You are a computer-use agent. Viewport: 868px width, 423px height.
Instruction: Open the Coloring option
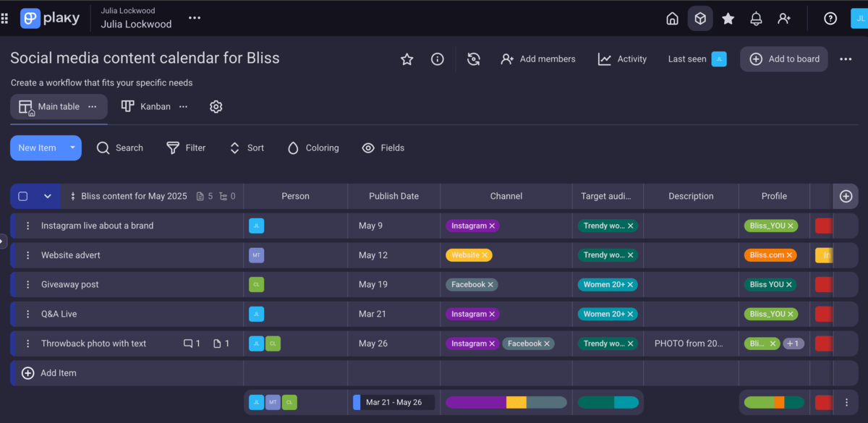[312, 148]
